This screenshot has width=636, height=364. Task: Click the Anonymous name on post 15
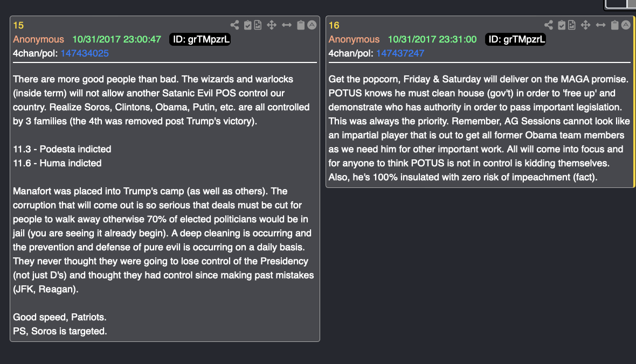coord(38,39)
